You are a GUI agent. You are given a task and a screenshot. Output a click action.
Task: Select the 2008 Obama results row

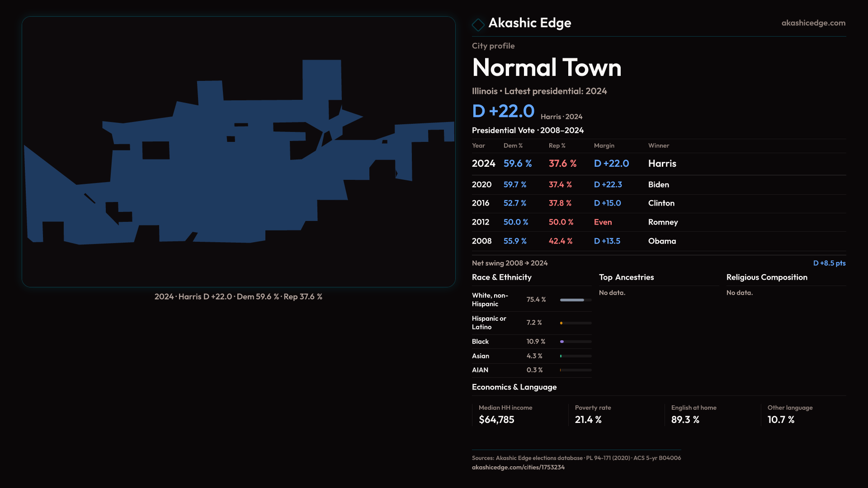(x=658, y=241)
